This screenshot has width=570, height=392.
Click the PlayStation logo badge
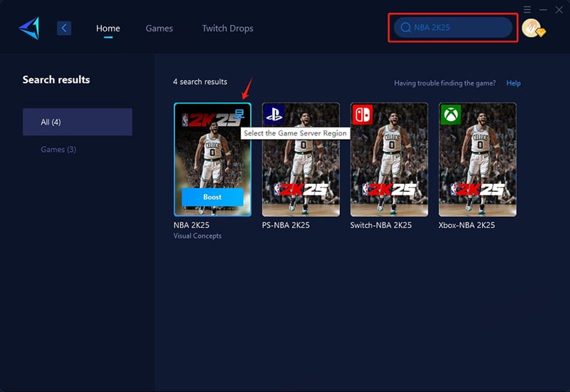[274, 115]
